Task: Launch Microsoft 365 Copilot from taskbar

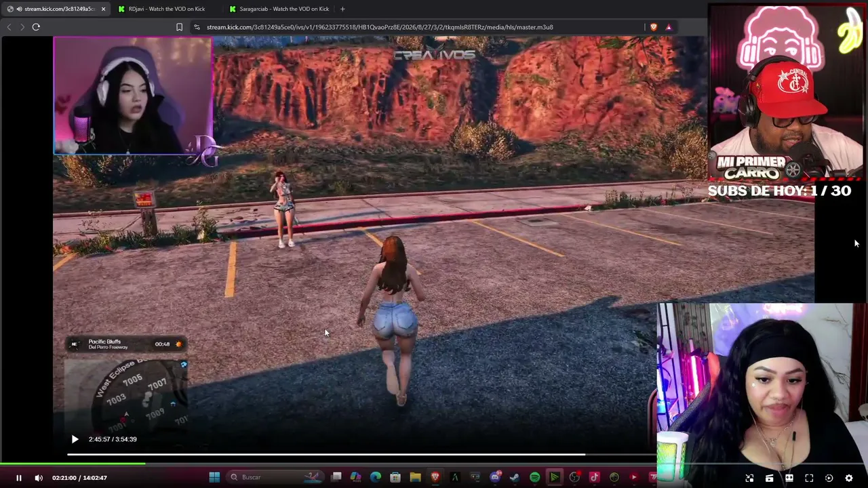Action: [x=356, y=477]
